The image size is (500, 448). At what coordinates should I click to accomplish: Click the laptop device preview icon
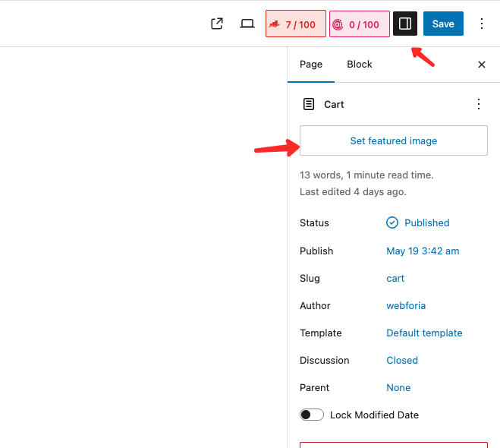click(x=247, y=24)
